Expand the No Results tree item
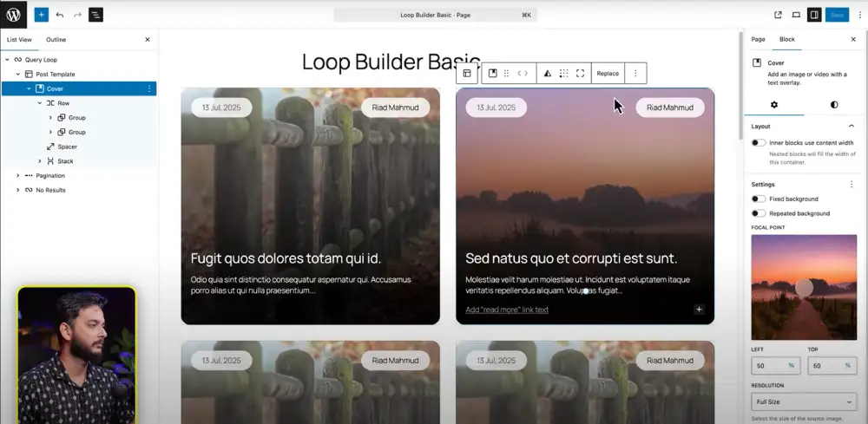868x424 pixels. (17, 190)
